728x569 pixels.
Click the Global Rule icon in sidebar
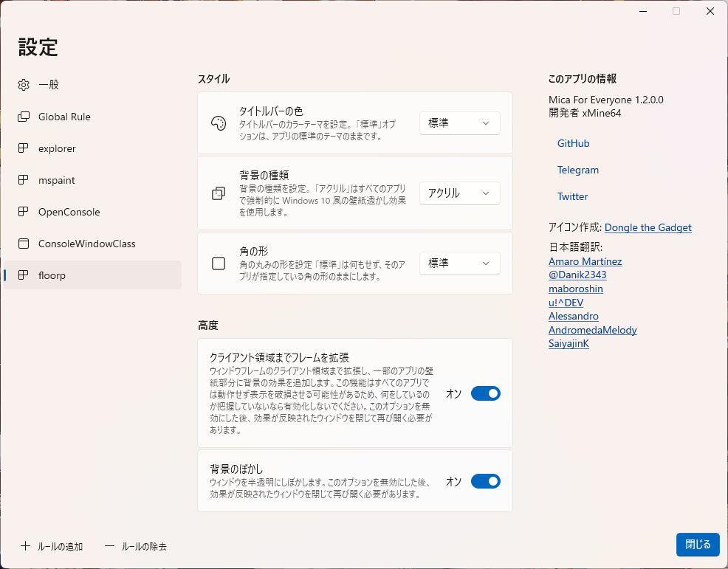click(x=23, y=117)
